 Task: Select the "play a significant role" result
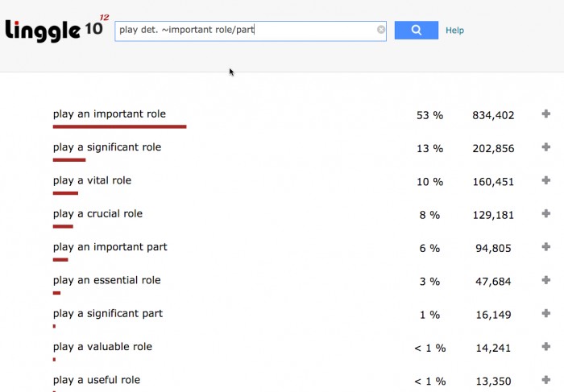[x=107, y=147]
